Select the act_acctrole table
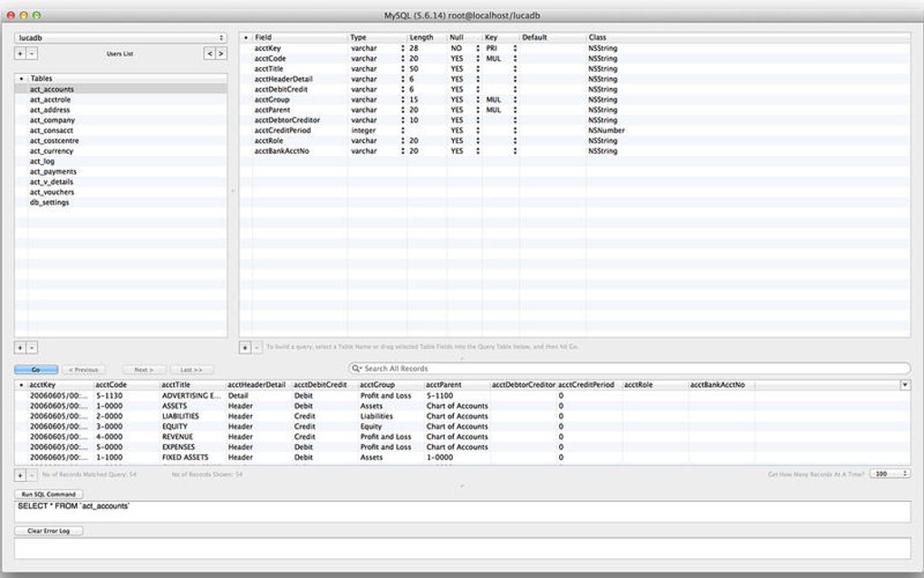This screenshot has width=924, height=578. click(120, 100)
